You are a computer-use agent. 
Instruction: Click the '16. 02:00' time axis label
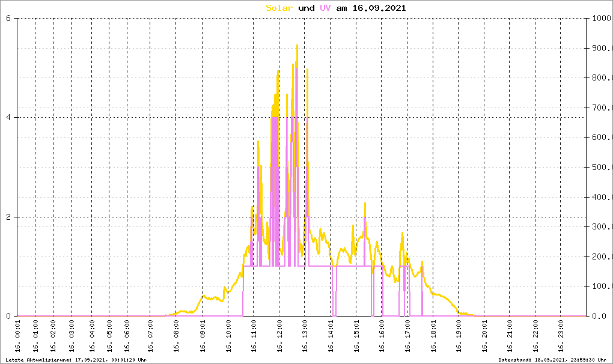pos(53,336)
